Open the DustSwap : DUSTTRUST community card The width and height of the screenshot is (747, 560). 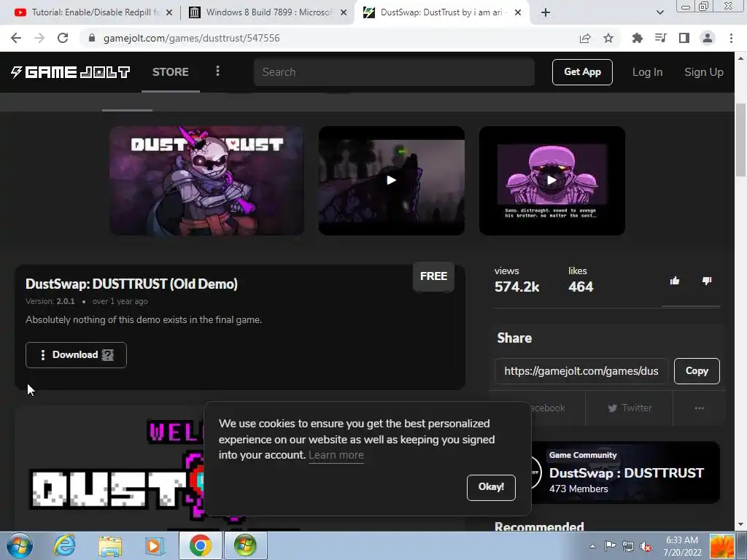(x=624, y=472)
